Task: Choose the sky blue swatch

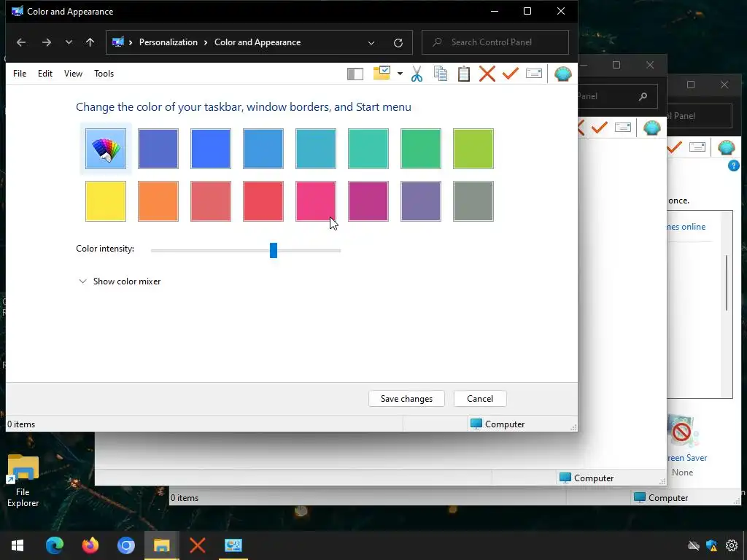Action: pyautogui.click(x=263, y=149)
